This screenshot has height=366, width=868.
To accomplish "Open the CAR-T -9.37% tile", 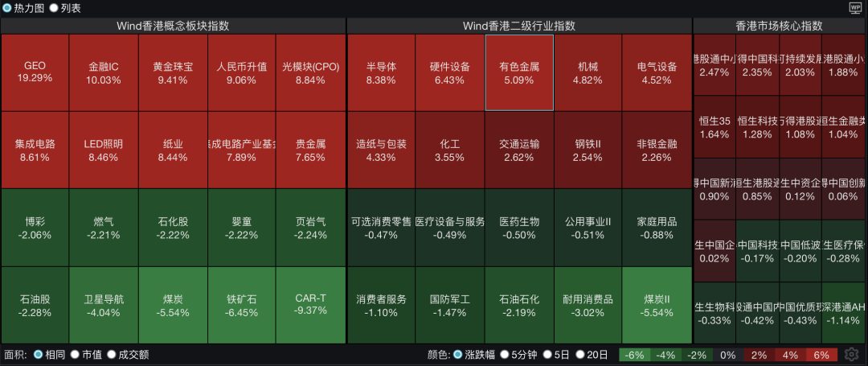I will 310,305.
